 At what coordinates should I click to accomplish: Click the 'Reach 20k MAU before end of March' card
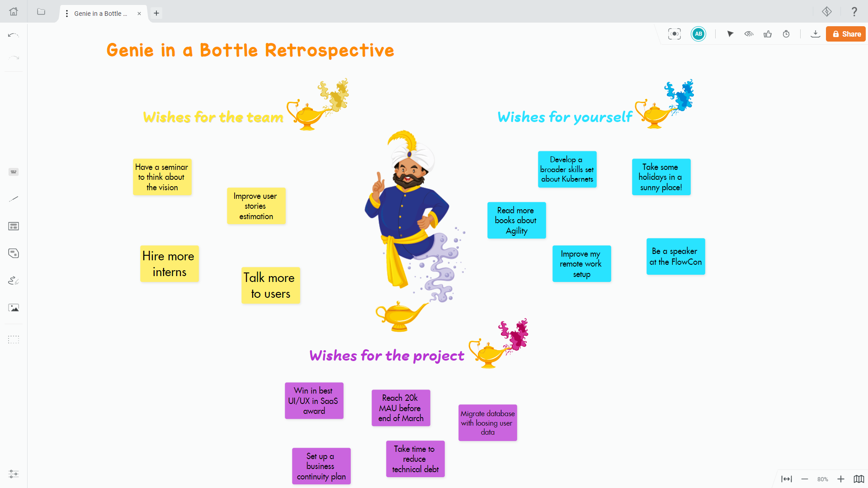(x=401, y=408)
